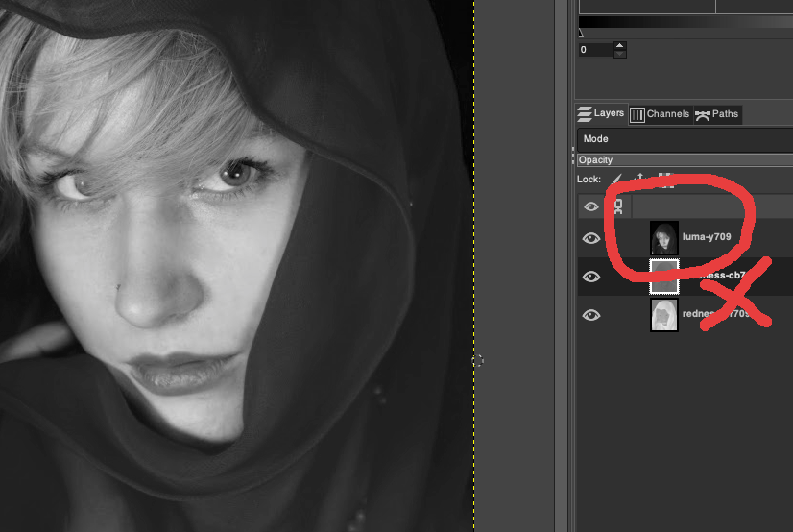
Task: Click the black triangle handle under gradient
Action: tap(580, 33)
